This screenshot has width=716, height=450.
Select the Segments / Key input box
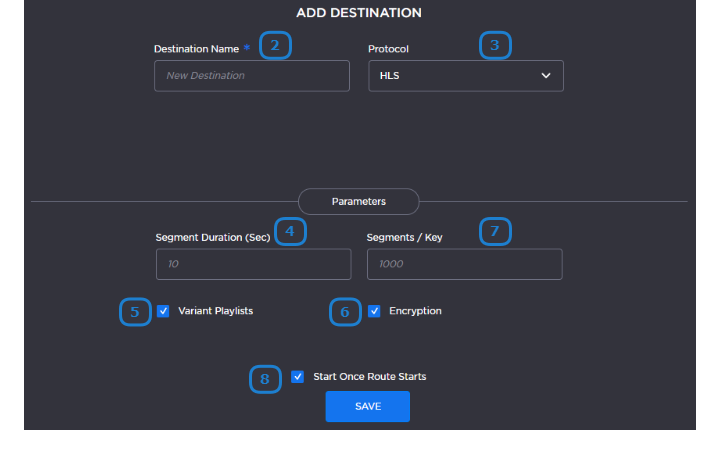pyautogui.click(x=464, y=264)
